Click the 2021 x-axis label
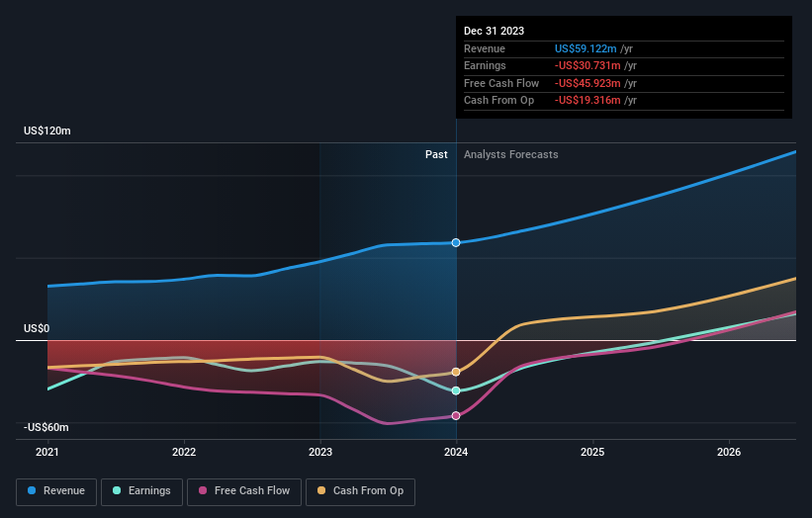Screen dimensions: 812x518 point(47,452)
